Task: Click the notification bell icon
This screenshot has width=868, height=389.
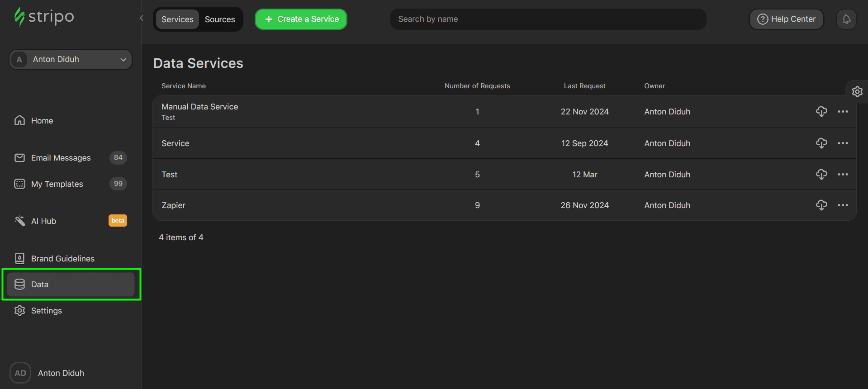Action: pyautogui.click(x=846, y=19)
